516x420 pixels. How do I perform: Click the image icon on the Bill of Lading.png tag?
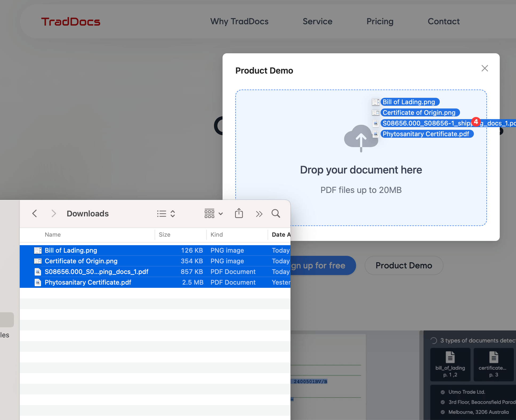pyautogui.click(x=376, y=102)
